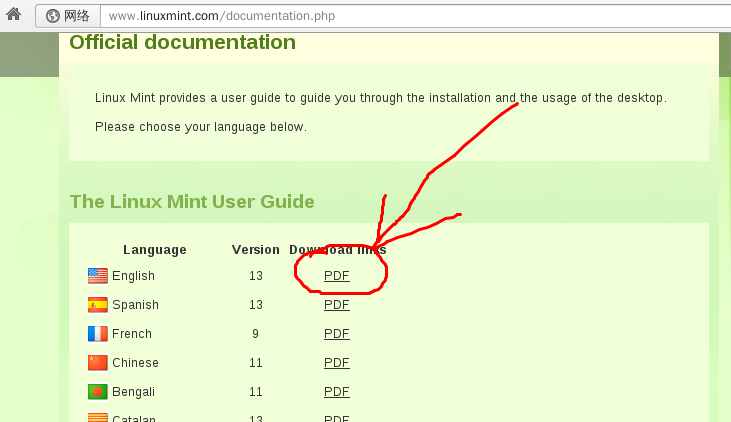The height and width of the screenshot is (422, 731).
Task: Click 'Please choose your language below.' text
Action: [201, 127]
